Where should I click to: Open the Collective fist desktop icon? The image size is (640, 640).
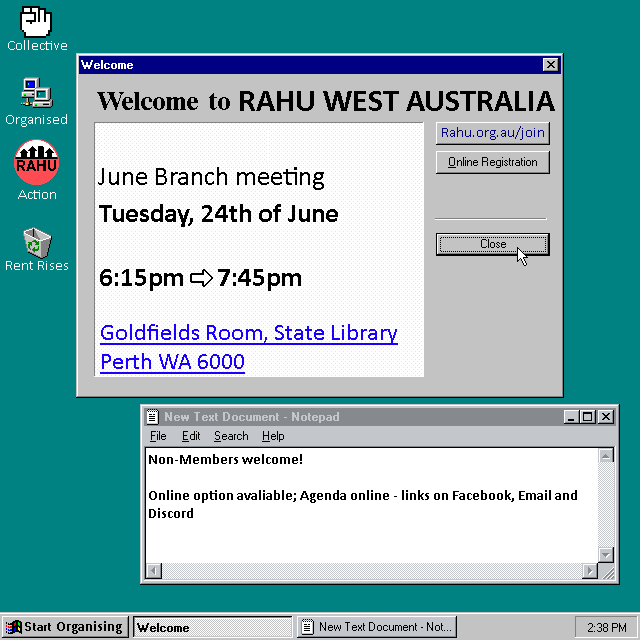pos(36,22)
